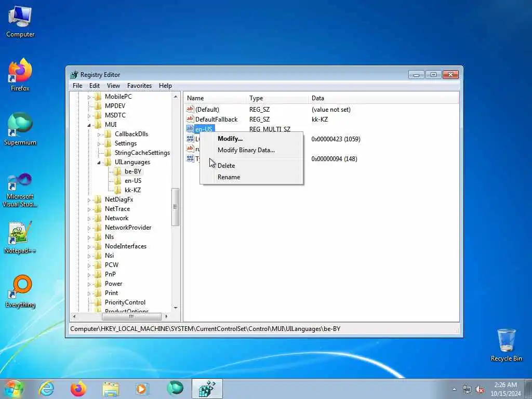Click the UILanguages folder icon

[x=108, y=162]
